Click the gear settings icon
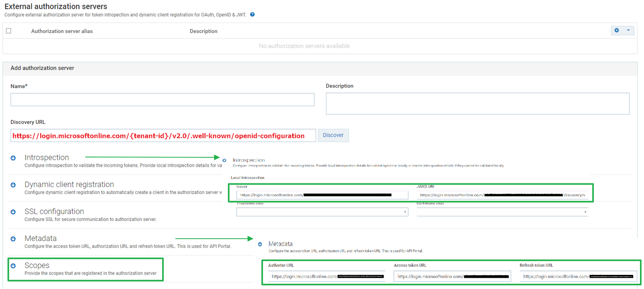 click(x=617, y=31)
